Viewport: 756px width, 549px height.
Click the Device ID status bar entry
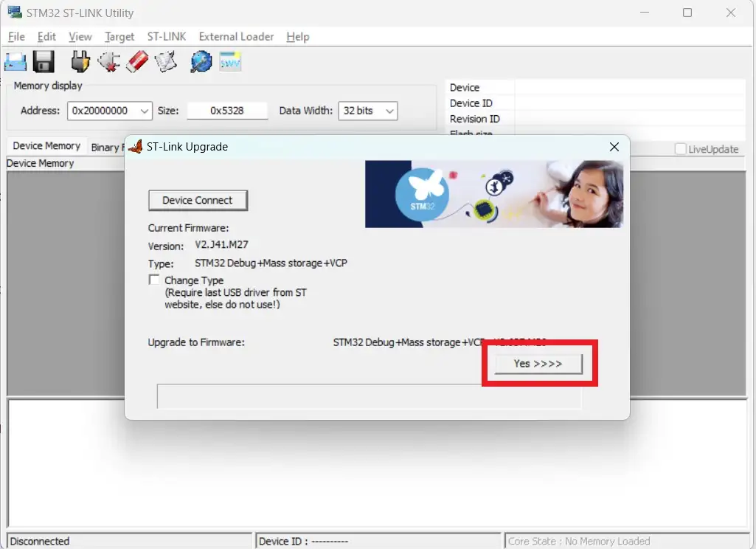[x=378, y=541]
